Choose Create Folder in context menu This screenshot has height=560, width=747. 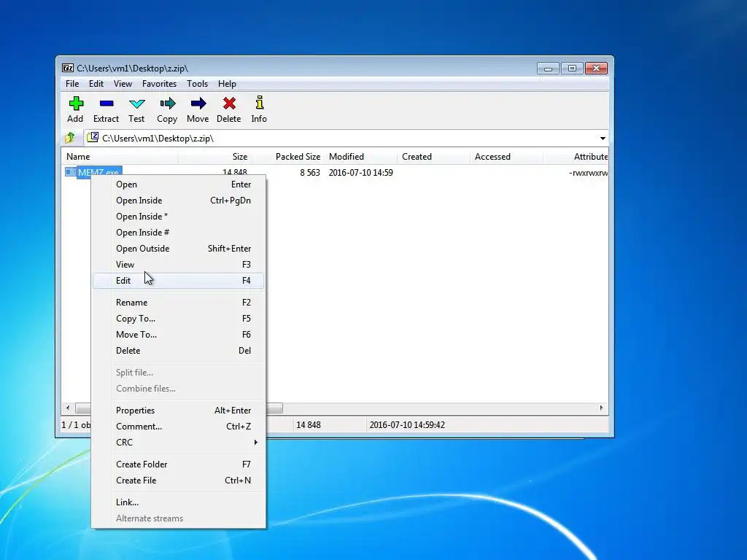click(178, 464)
